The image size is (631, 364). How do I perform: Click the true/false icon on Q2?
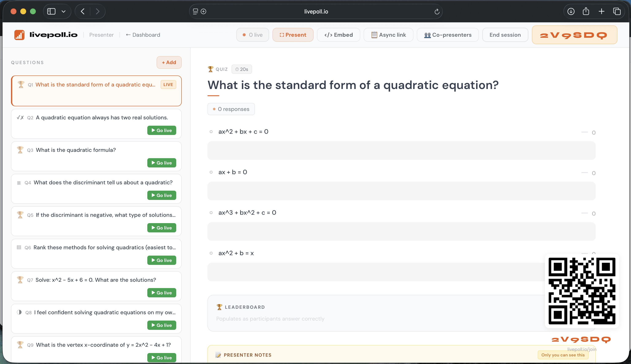20,117
